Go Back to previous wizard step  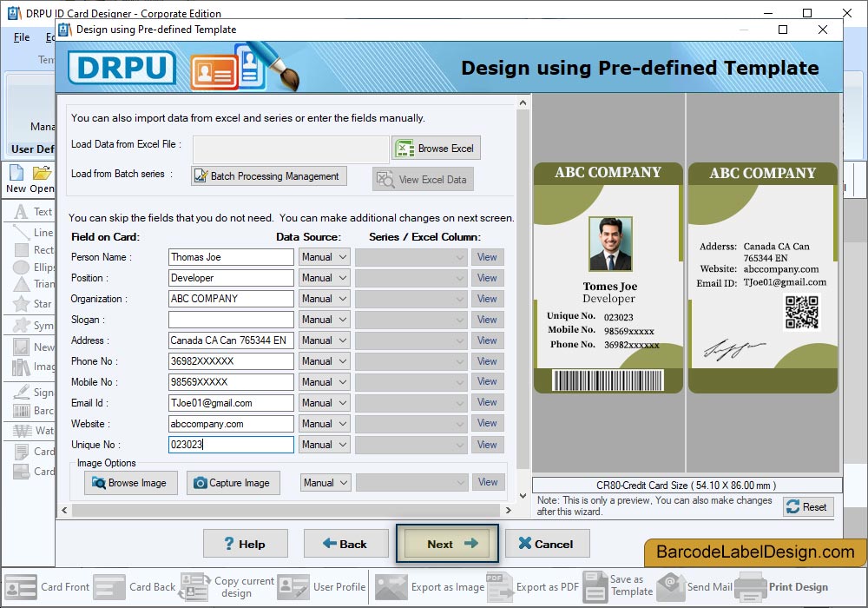345,544
